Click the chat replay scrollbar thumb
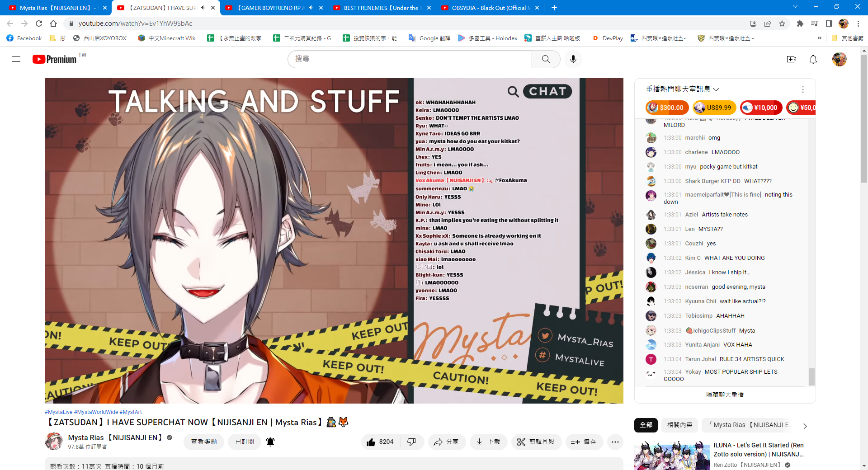This screenshot has height=470, width=868. click(x=811, y=377)
